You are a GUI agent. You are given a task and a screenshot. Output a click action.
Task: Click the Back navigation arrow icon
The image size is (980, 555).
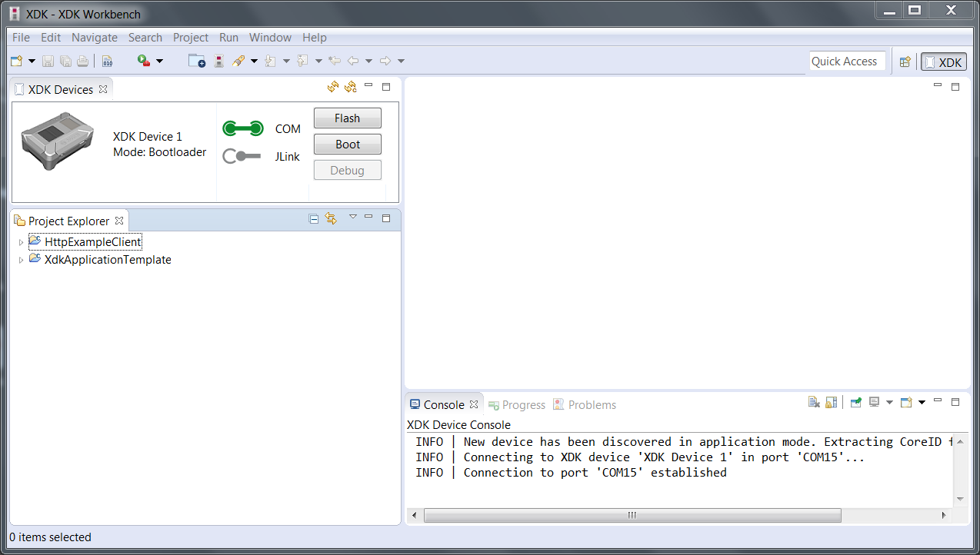354,61
